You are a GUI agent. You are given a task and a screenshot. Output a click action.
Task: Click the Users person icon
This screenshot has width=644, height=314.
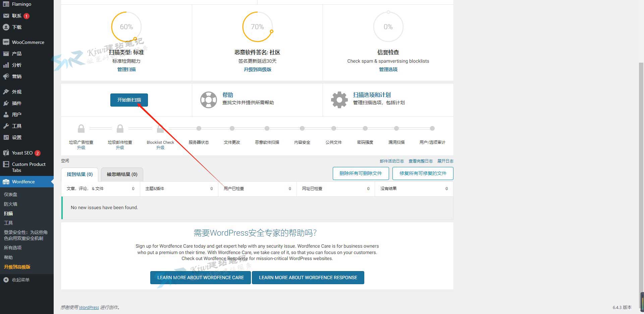pyautogui.click(x=6, y=115)
